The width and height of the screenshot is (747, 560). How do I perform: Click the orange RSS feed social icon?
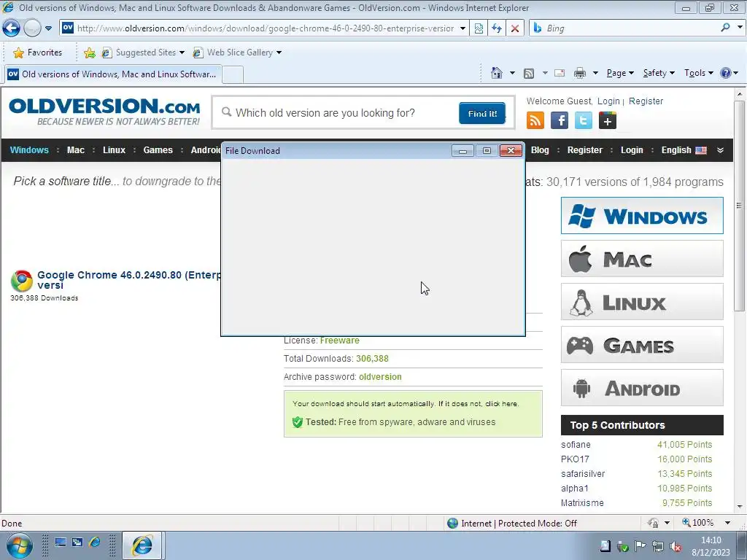pyautogui.click(x=535, y=120)
